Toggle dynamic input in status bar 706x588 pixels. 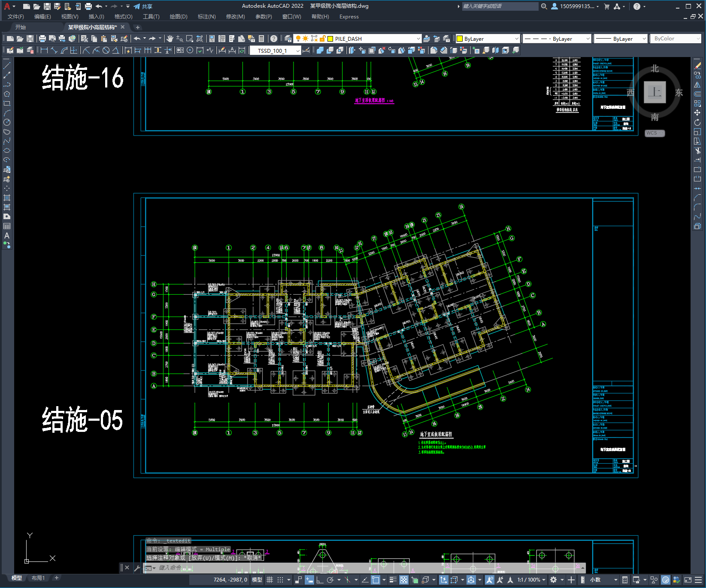pyautogui.click(x=309, y=580)
